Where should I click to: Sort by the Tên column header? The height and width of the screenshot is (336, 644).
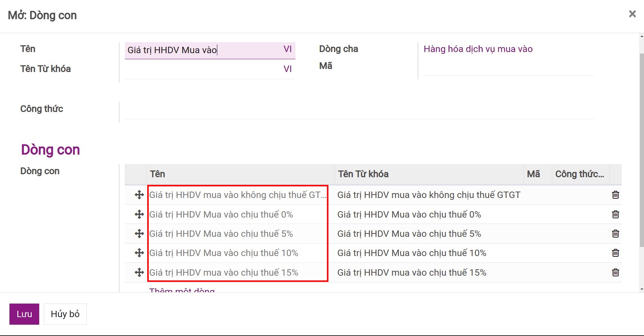pyautogui.click(x=158, y=174)
